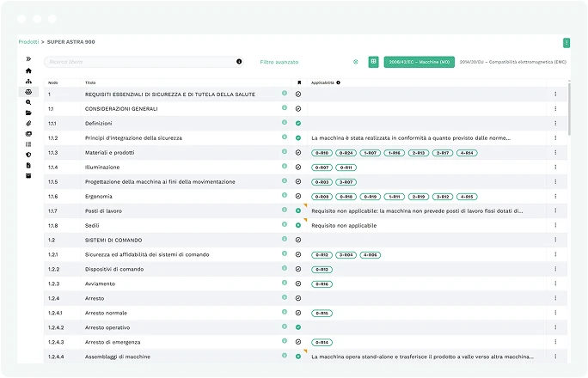
Task: Click the small green settings icon beside Filtro avanzato
Action: pyautogui.click(x=356, y=62)
